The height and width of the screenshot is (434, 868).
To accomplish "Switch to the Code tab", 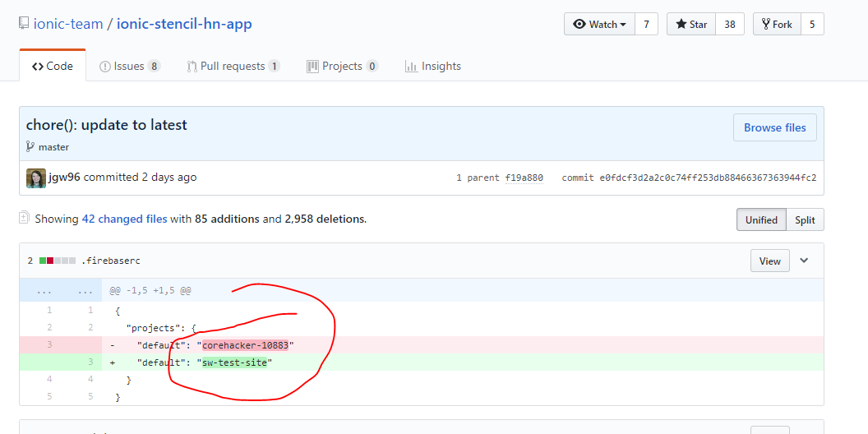I will [x=53, y=66].
